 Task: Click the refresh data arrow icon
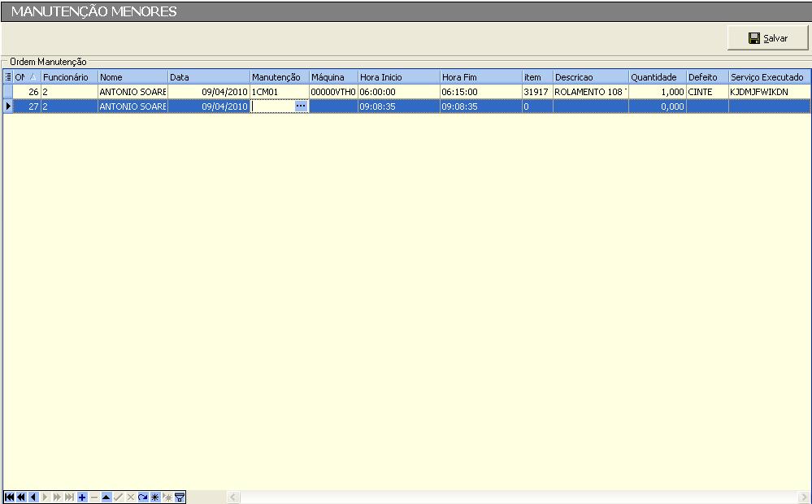click(143, 497)
